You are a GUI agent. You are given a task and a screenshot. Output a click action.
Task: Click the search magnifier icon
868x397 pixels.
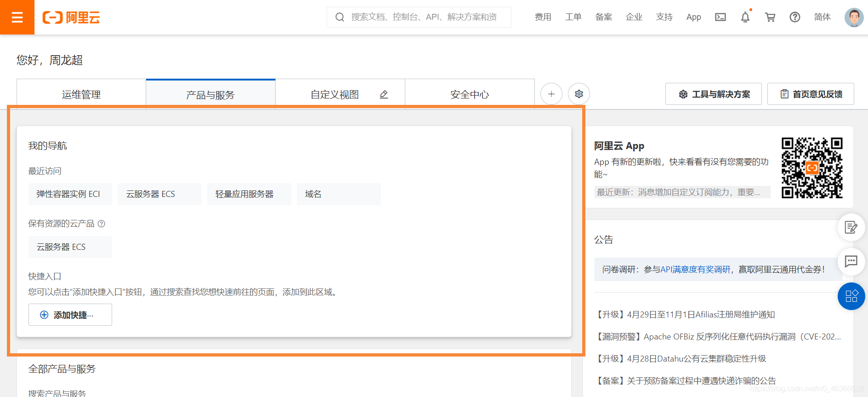pyautogui.click(x=340, y=17)
